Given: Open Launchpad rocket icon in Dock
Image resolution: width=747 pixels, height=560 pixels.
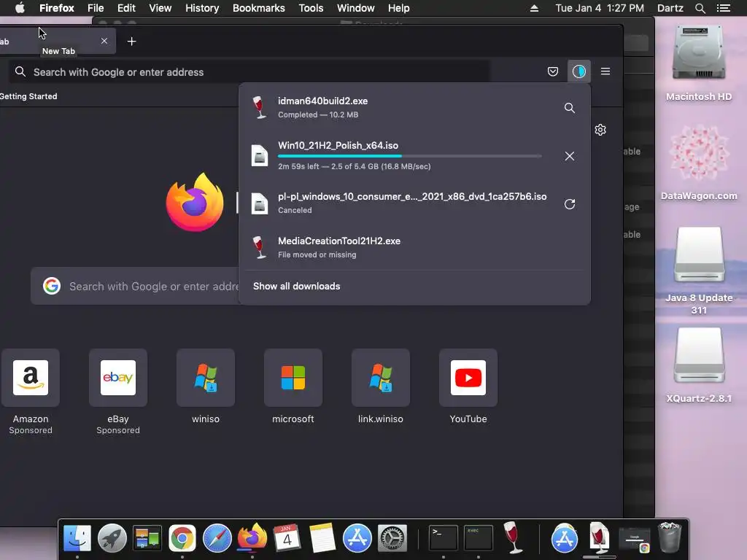Looking at the screenshot, I should point(112,538).
